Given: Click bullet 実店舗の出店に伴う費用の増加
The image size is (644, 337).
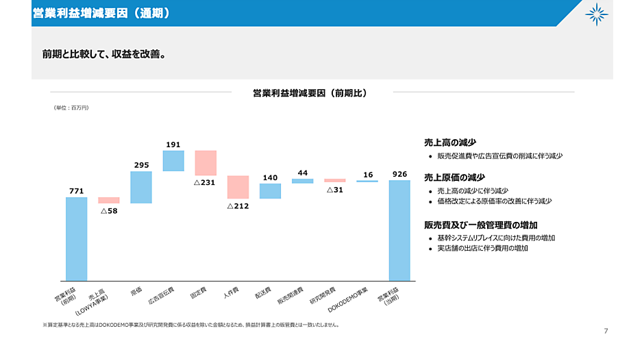Looking at the screenshot, I should click(x=482, y=249).
